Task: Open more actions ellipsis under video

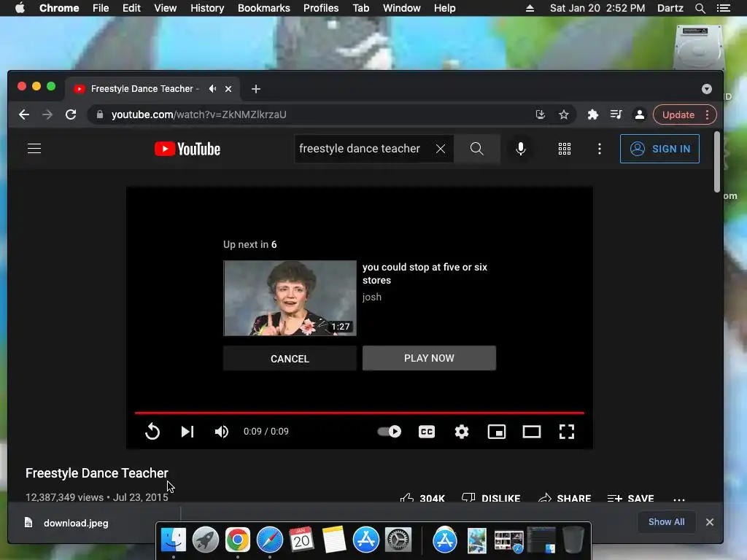Action: click(679, 499)
